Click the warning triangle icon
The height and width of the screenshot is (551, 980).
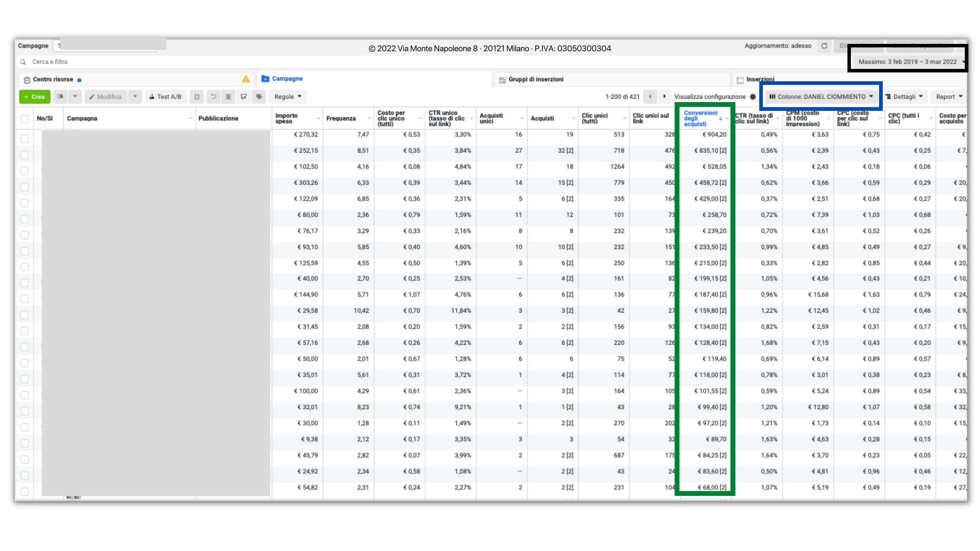click(246, 79)
